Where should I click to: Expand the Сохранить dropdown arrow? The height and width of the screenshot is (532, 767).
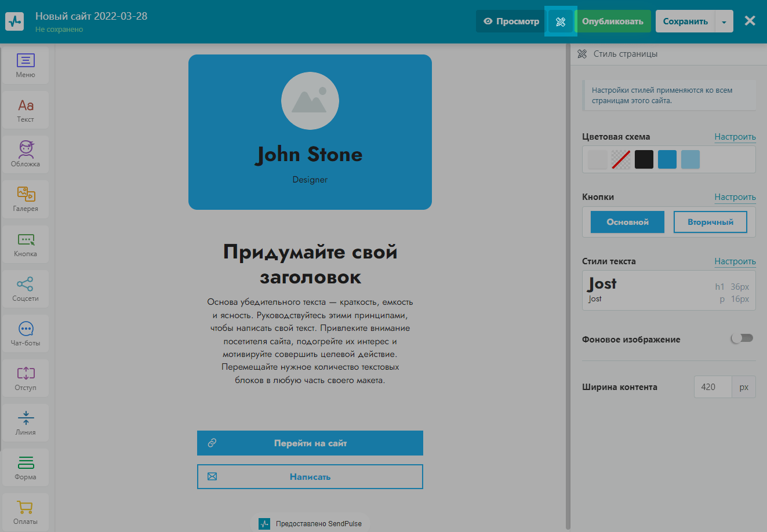pos(724,21)
